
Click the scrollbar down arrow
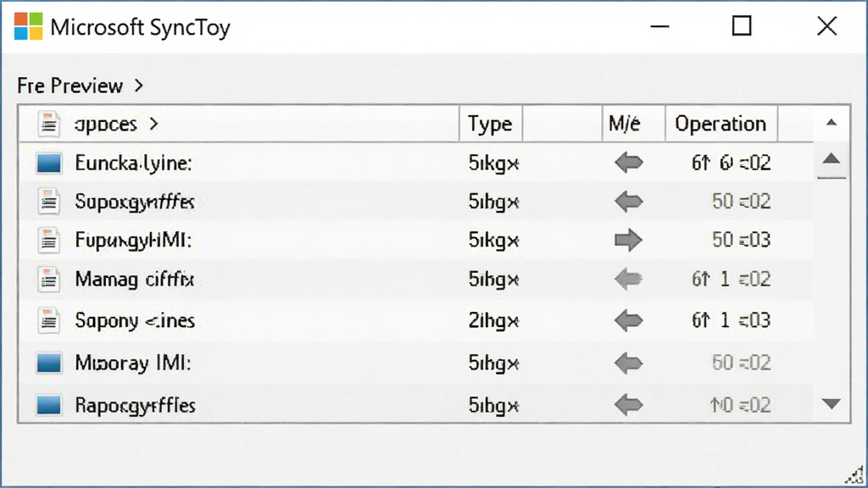[x=832, y=404]
